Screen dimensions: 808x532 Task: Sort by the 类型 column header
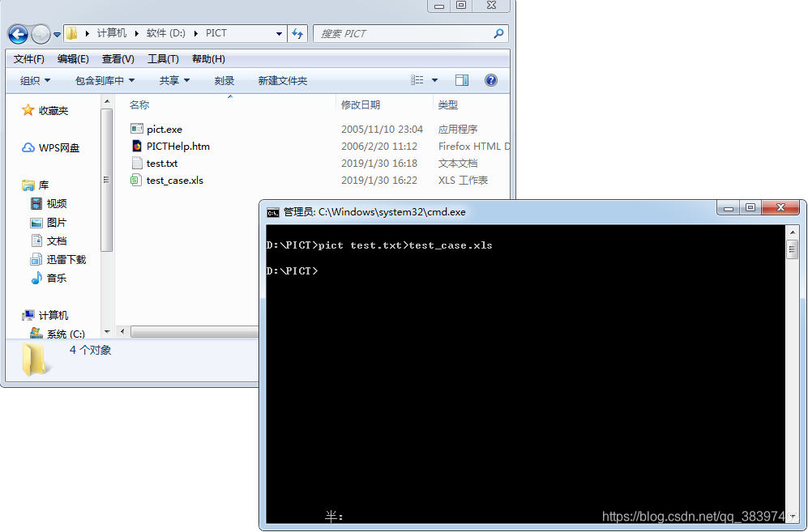447,105
